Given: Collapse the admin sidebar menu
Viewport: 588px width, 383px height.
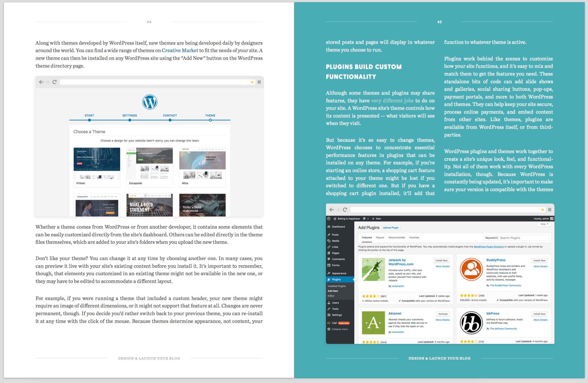Looking at the screenshot, I should [337, 329].
